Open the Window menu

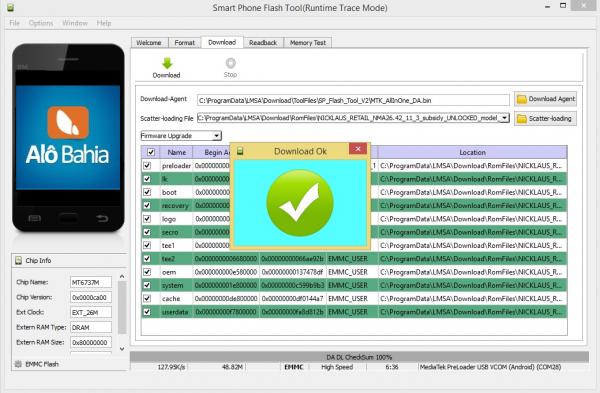[x=75, y=23]
